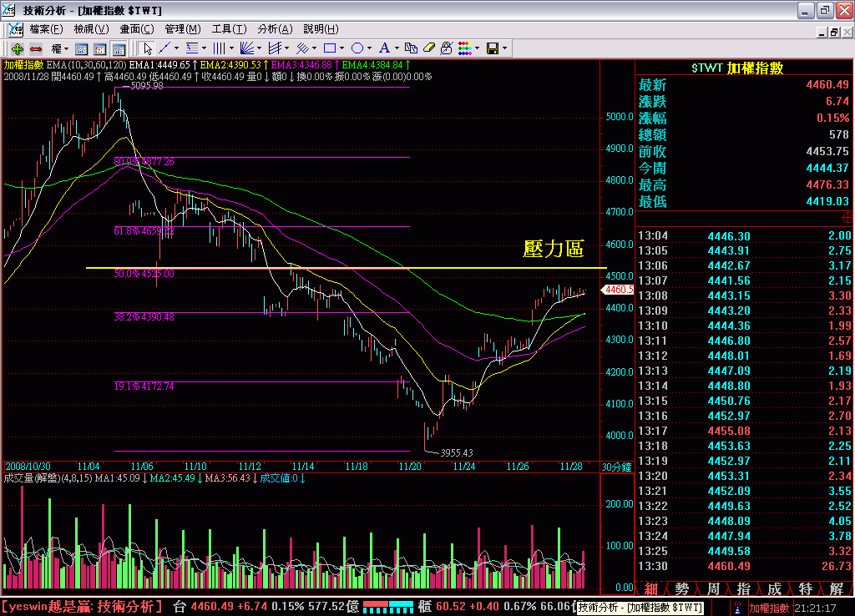
Task: Expand the circle tool dropdown arrow
Action: [369, 48]
